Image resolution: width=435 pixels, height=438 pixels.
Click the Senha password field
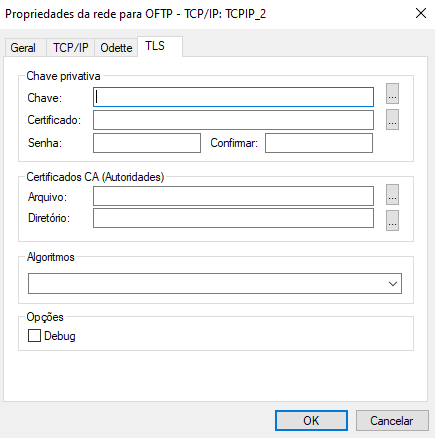147,143
